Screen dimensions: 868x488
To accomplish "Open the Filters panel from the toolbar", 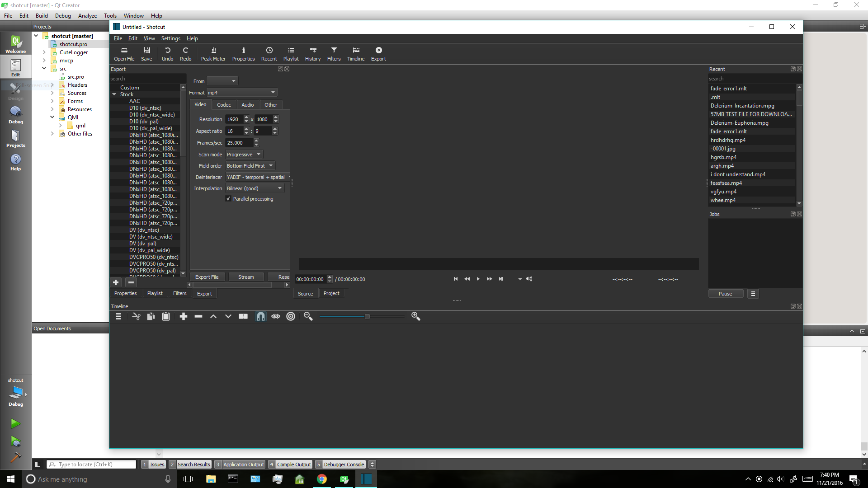I will [334, 54].
